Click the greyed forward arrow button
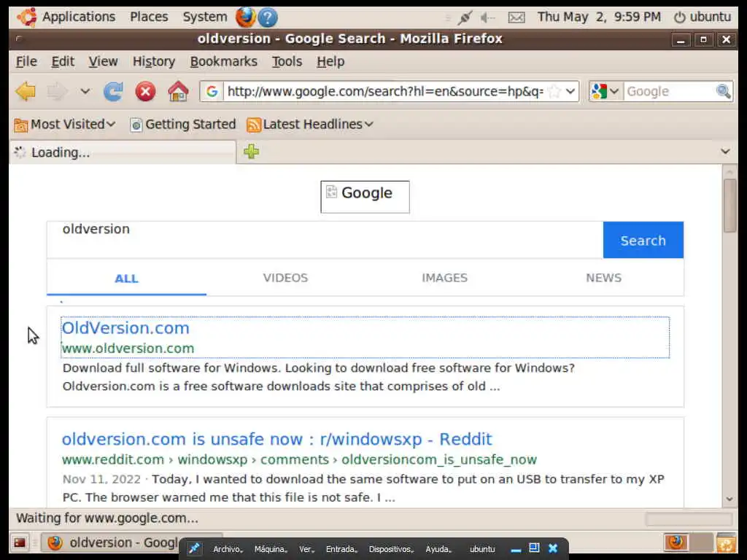 tap(57, 91)
